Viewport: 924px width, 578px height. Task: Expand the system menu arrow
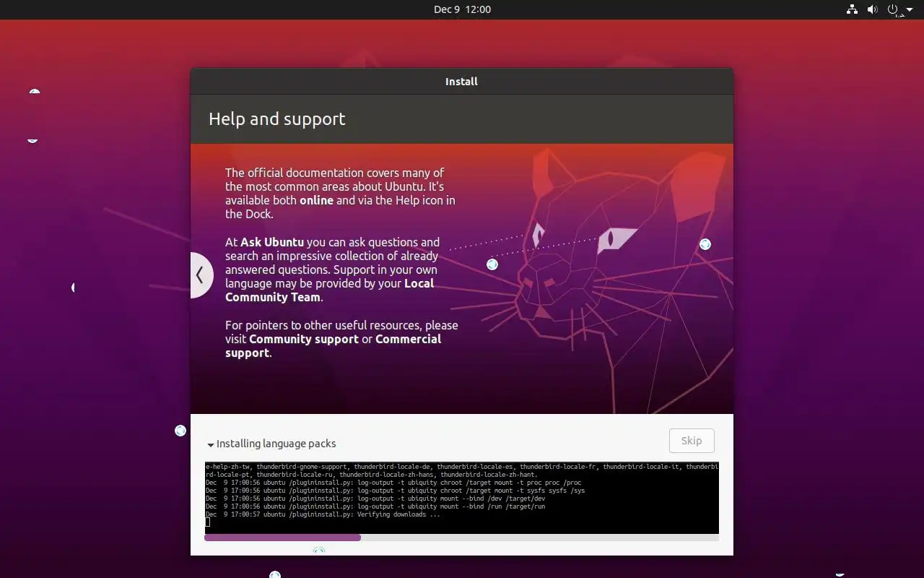[x=910, y=10]
